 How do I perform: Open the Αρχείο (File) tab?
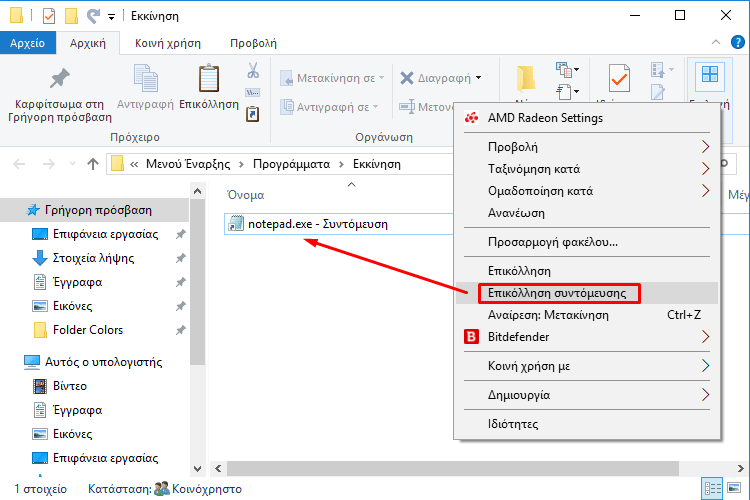coord(28,43)
